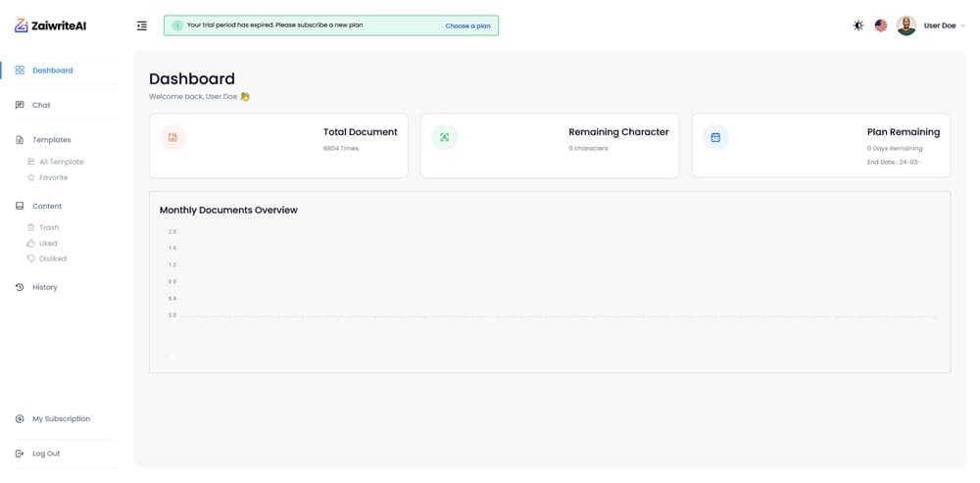Screen dimensions: 980x483
Task: Collapse sidebar with hamburger menu icon
Action: click(x=142, y=25)
